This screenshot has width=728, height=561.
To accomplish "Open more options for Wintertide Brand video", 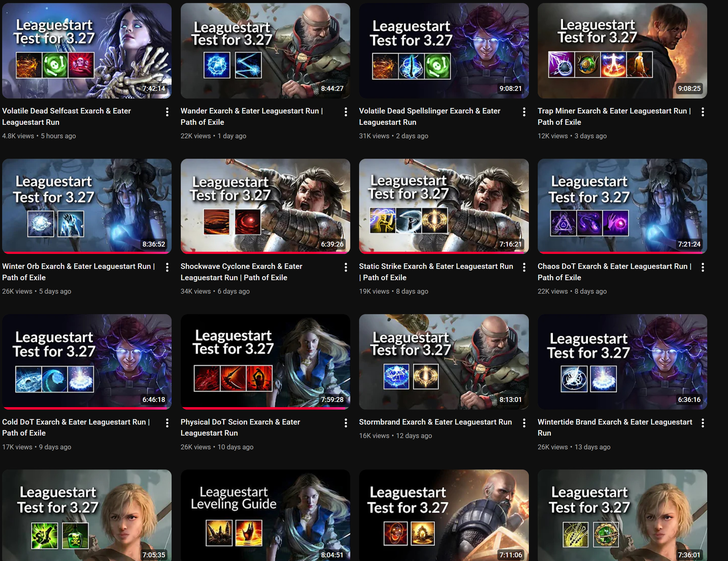I will pos(703,423).
